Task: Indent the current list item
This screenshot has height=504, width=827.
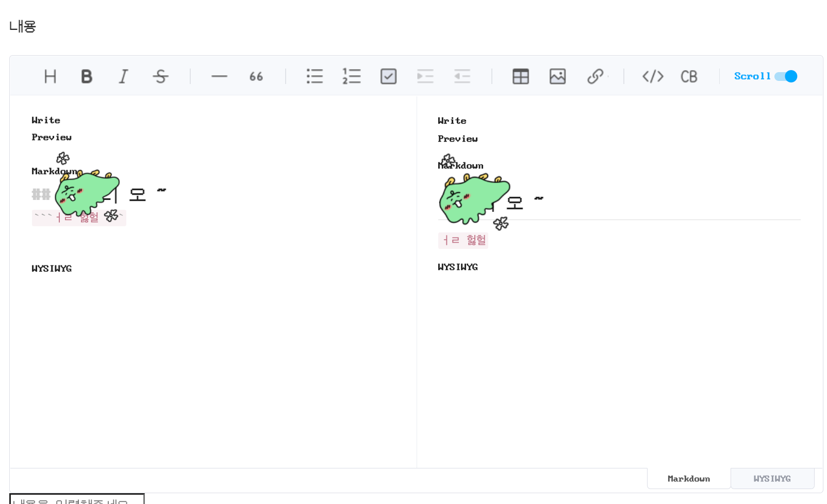Action: point(425,76)
